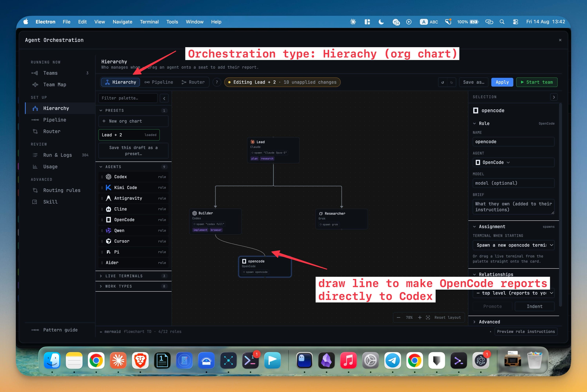Click the Qwen logo in the palette

point(108,231)
